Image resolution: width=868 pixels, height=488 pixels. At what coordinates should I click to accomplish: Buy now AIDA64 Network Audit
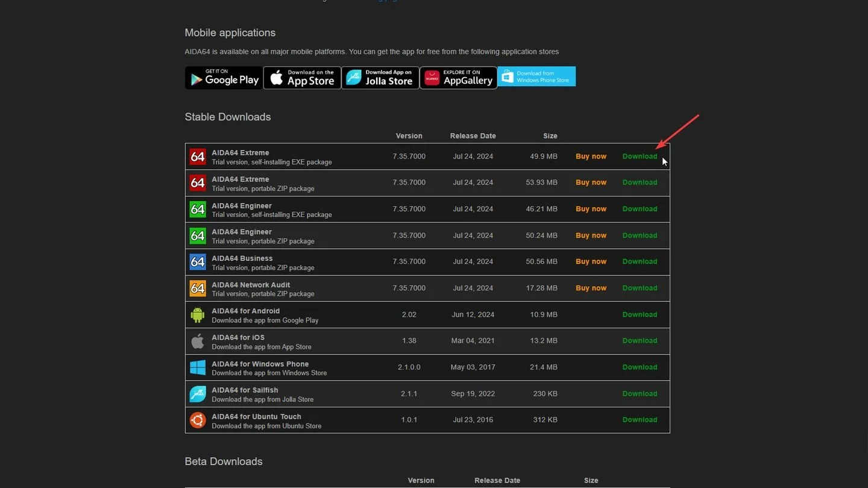tap(591, 288)
